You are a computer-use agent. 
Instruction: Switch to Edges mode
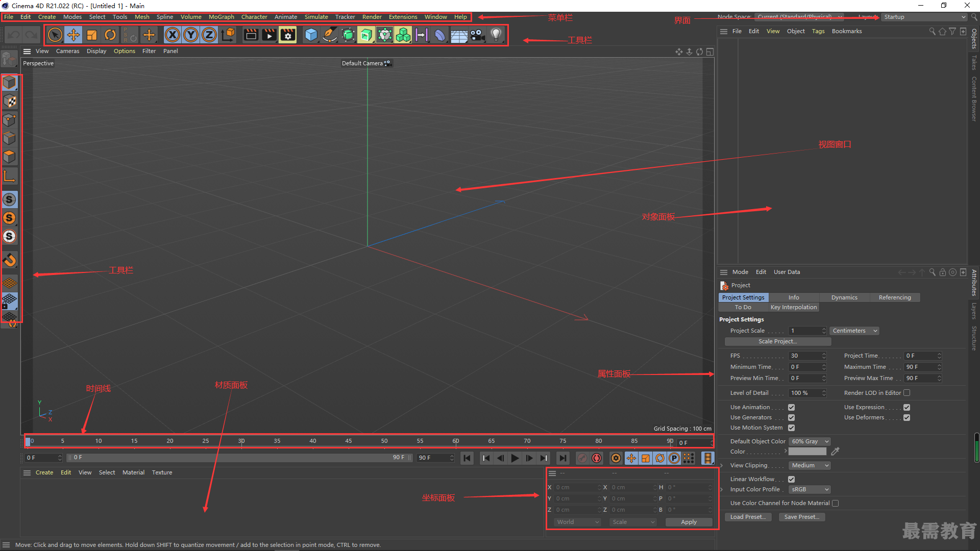[10, 138]
